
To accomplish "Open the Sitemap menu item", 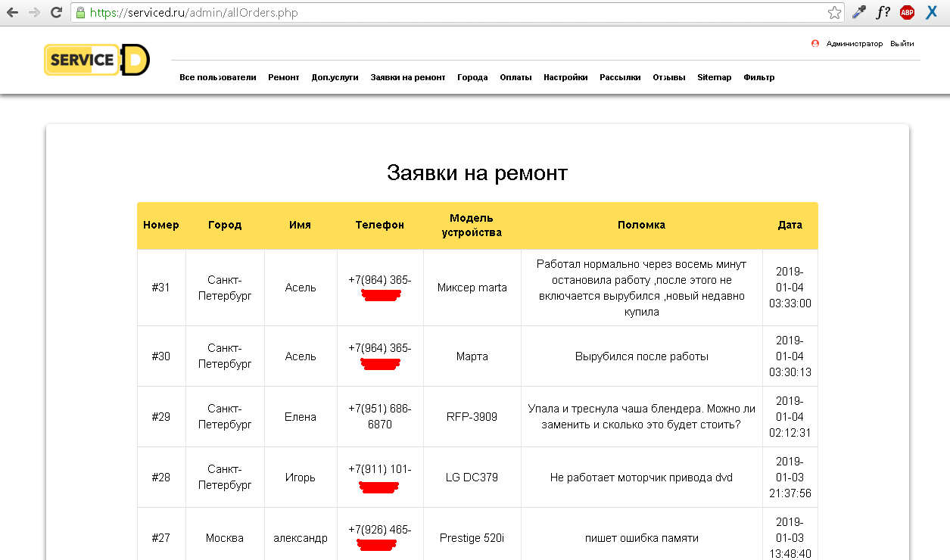I will [x=715, y=77].
